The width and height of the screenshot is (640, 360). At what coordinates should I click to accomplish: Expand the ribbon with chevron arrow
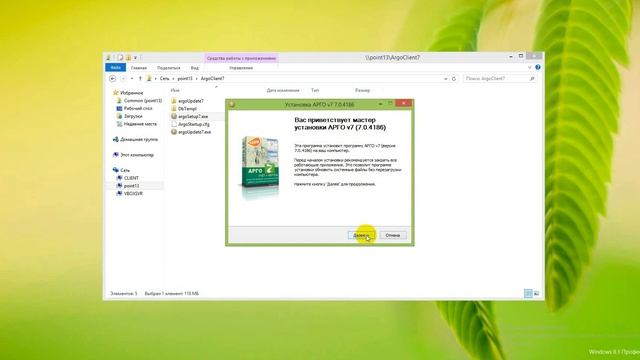[x=530, y=67]
